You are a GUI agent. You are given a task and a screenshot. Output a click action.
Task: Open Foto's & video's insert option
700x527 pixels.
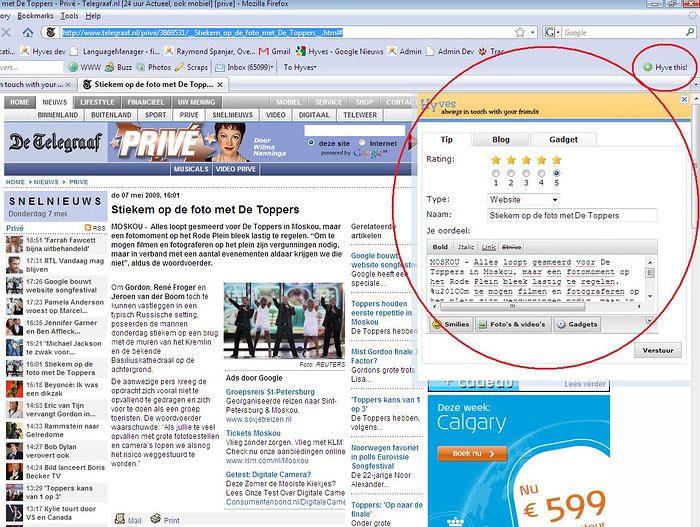[x=513, y=325]
